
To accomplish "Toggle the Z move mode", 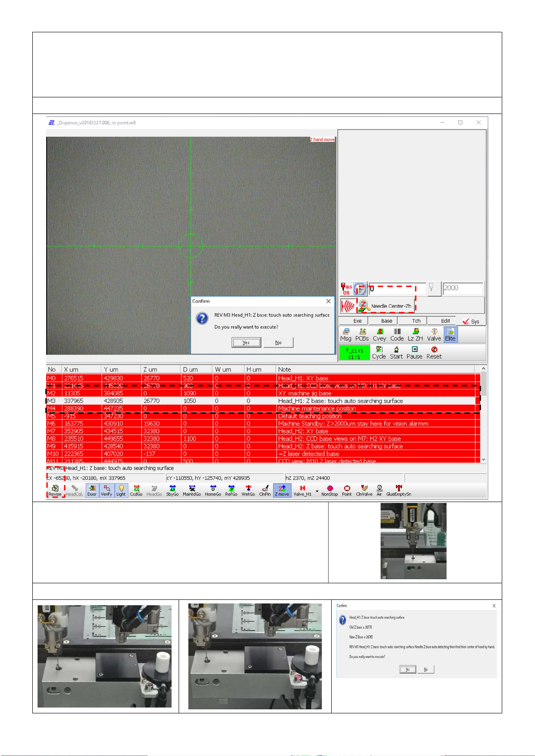I will point(282,490).
